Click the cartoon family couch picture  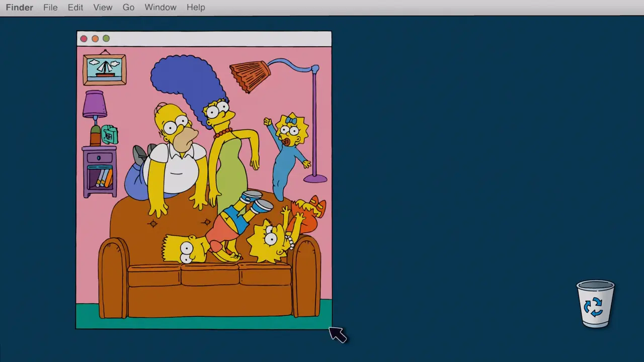pos(204,188)
